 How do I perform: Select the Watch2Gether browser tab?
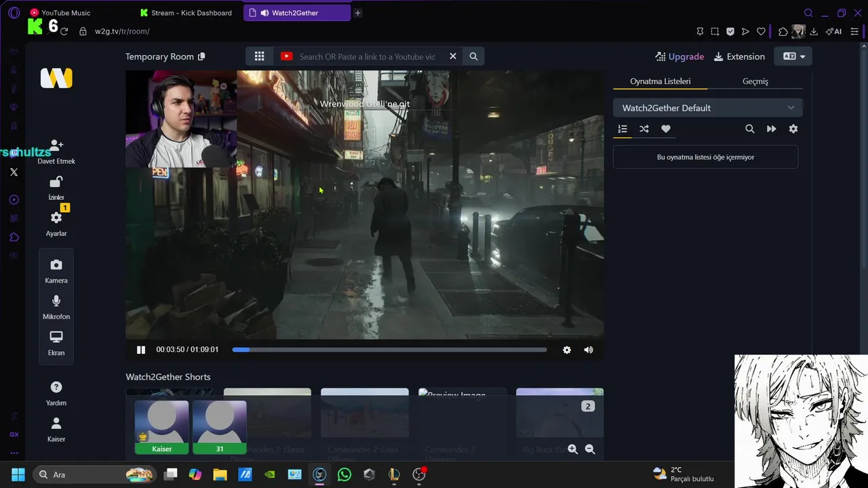pos(296,13)
